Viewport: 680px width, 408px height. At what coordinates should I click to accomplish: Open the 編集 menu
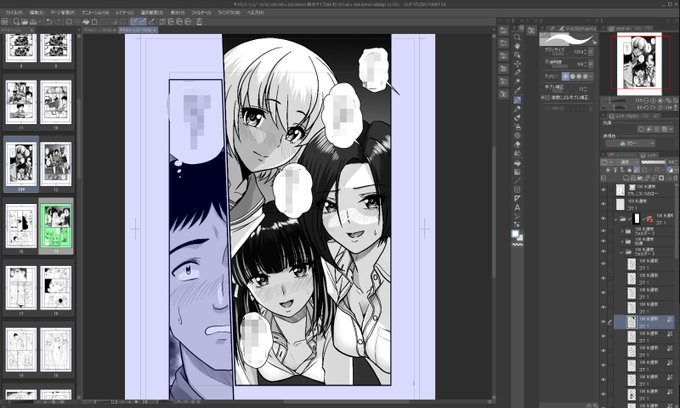tap(36, 13)
